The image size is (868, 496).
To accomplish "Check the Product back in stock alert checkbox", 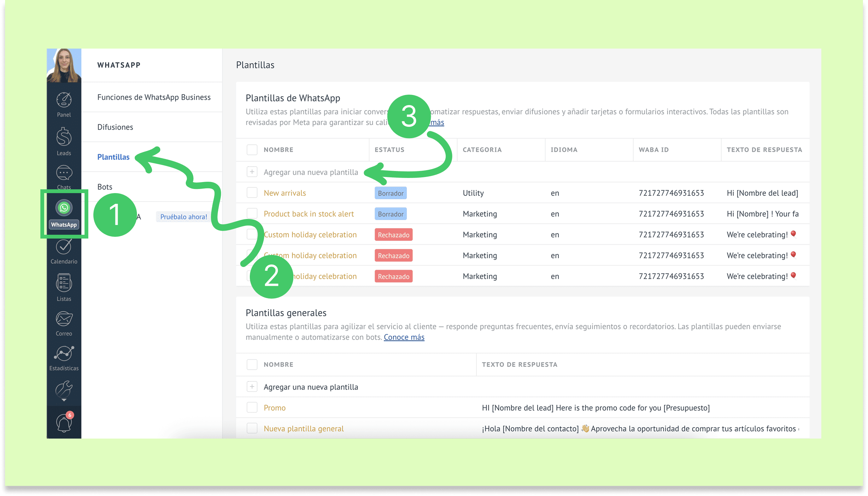I will pyautogui.click(x=252, y=214).
